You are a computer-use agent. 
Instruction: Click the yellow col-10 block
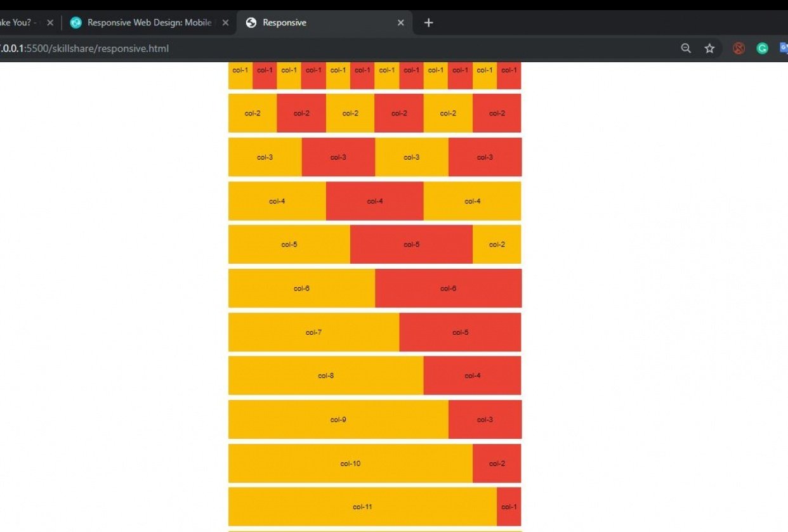point(350,464)
